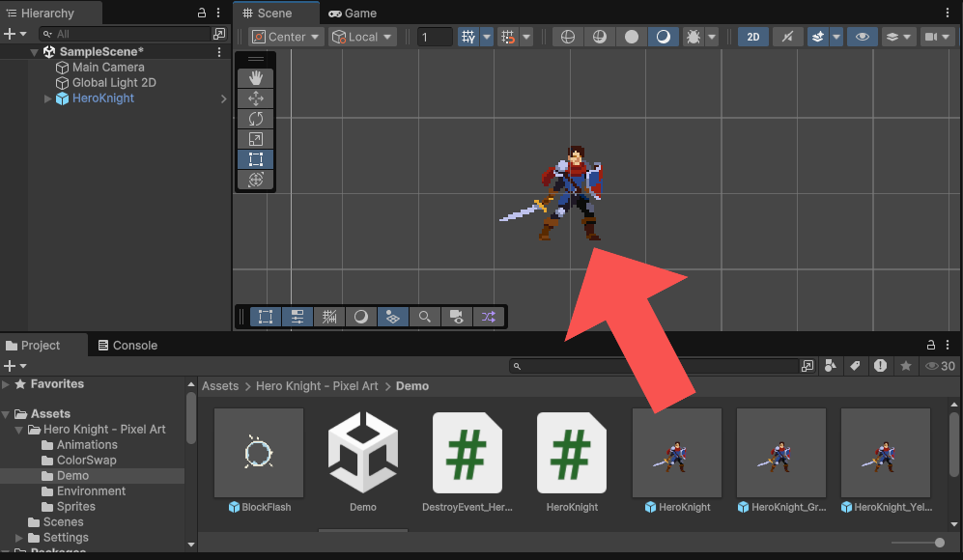Select the Animations folder in the tree
The image size is (963, 560).
[87, 444]
